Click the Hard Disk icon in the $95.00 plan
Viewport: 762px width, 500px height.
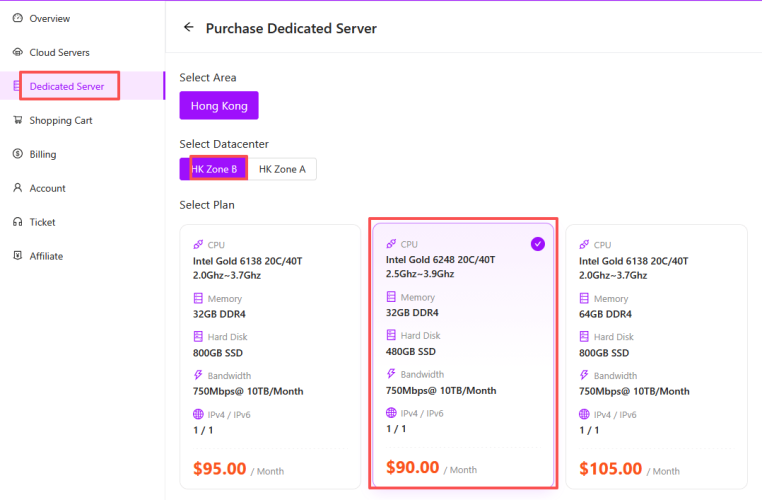tap(198, 336)
